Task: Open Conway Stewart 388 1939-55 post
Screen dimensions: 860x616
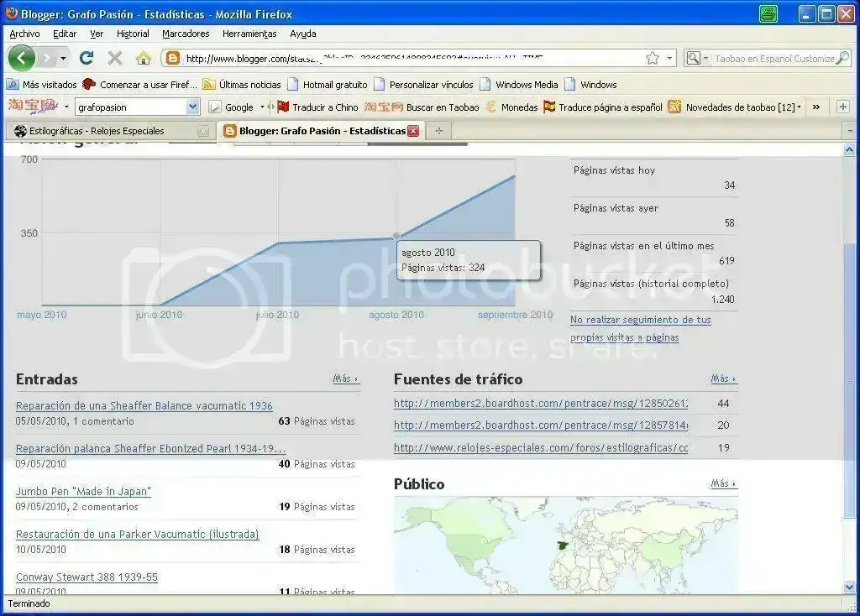Action: pyautogui.click(x=87, y=577)
